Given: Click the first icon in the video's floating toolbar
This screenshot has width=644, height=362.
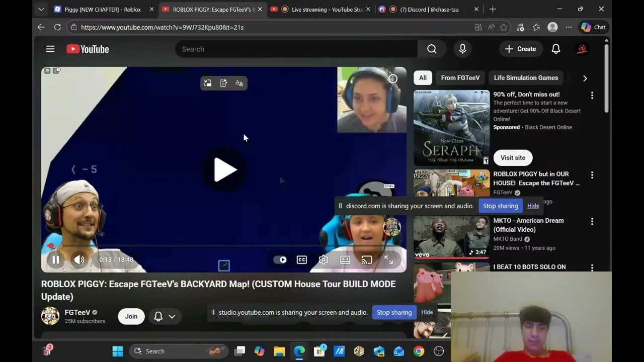Looking at the screenshot, I should (x=208, y=83).
